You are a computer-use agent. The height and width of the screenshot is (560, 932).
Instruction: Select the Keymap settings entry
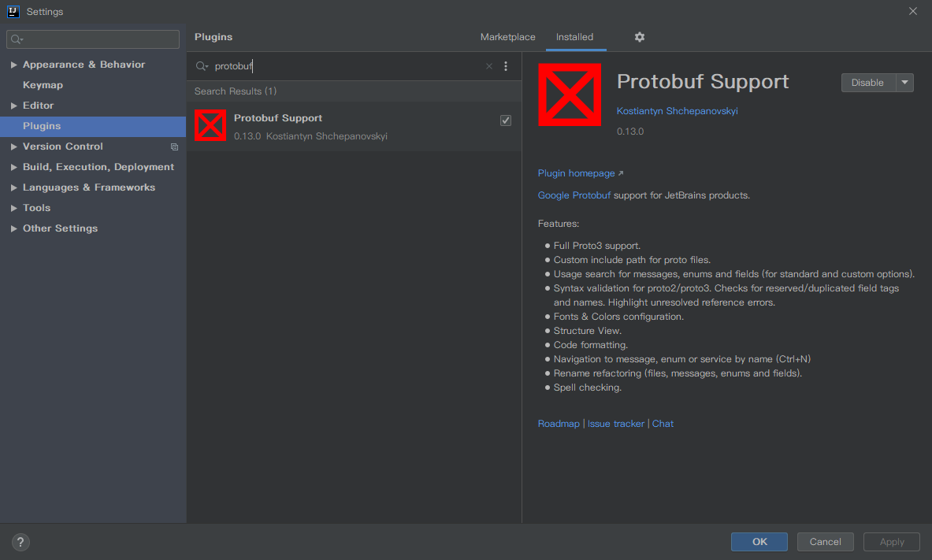[43, 84]
